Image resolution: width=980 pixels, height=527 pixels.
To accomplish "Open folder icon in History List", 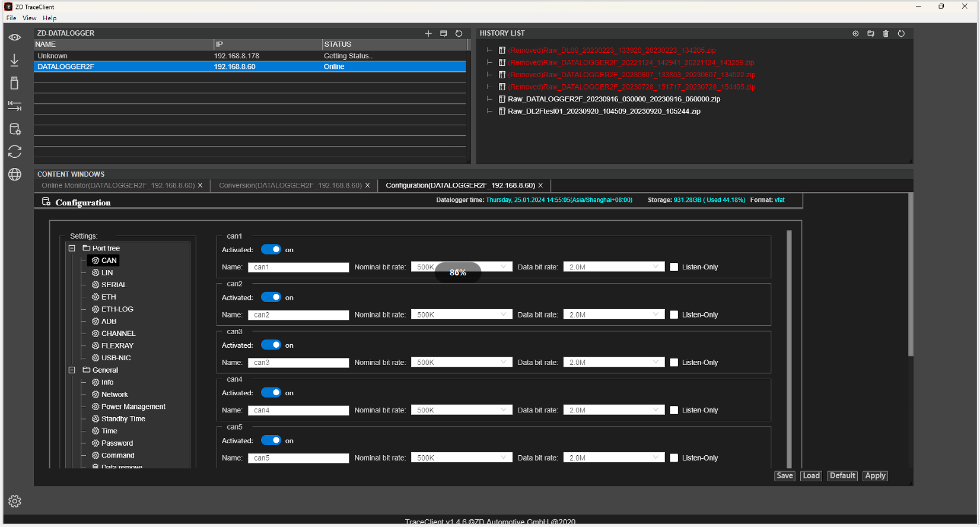I will (x=871, y=34).
